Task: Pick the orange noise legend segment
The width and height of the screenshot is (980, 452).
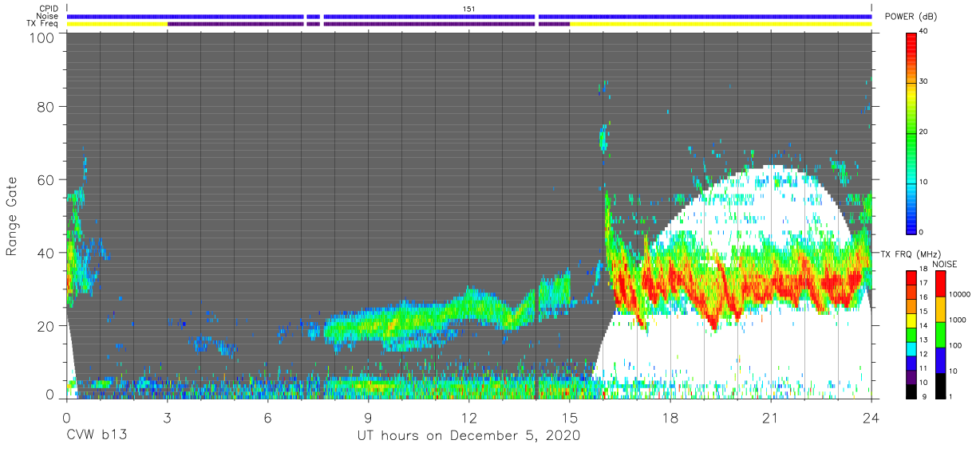Action: [941, 309]
